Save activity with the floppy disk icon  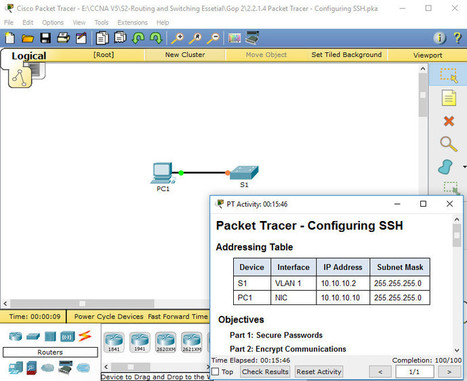(45, 38)
